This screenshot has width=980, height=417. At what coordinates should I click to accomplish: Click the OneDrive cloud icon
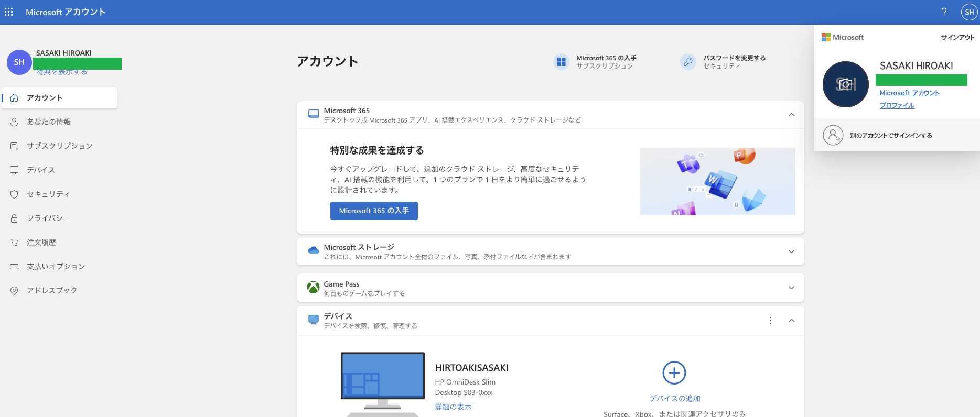click(314, 250)
